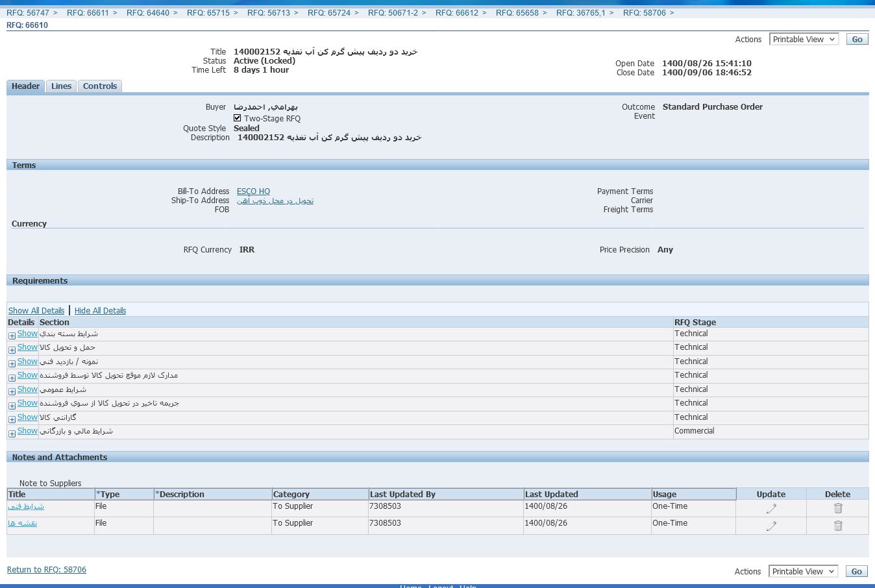This screenshot has width=875, height=588.
Task: Open the ESCO HQ bill-to address link
Action: click(253, 191)
